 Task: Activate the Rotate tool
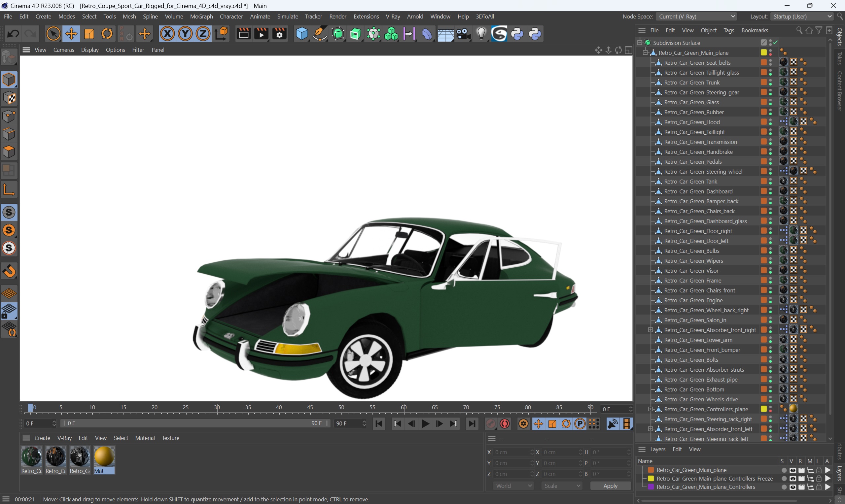pyautogui.click(x=107, y=34)
